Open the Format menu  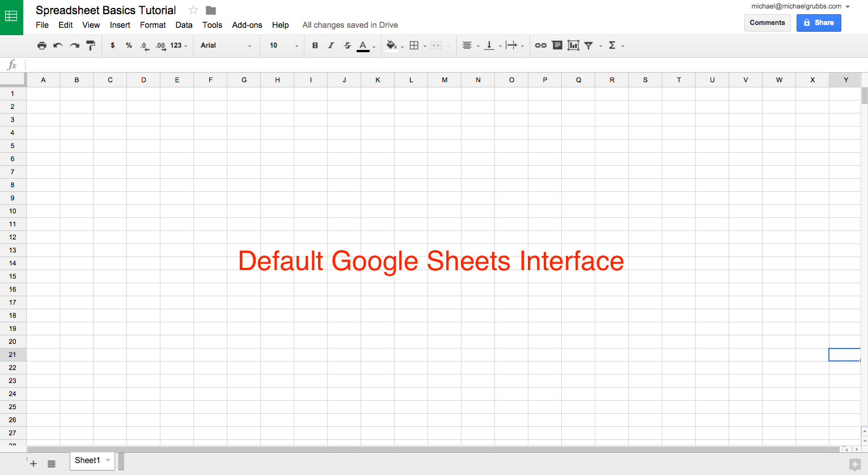coord(153,25)
